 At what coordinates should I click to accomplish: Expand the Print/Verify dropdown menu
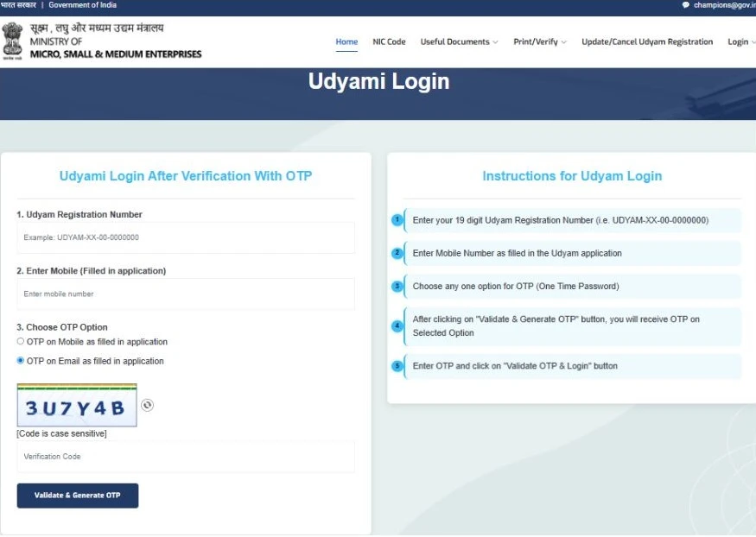(x=540, y=42)
